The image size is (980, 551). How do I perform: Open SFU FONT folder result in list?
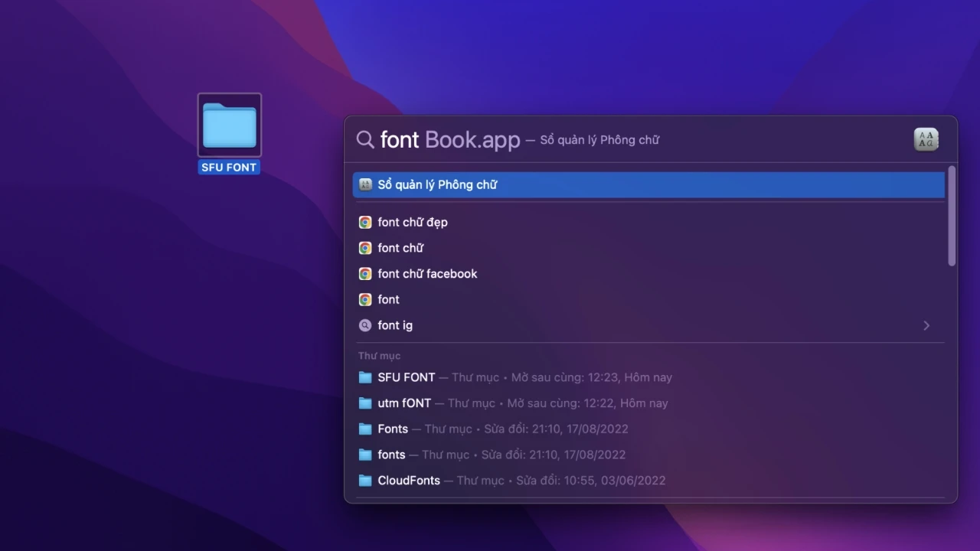click(x=406, y=377)
